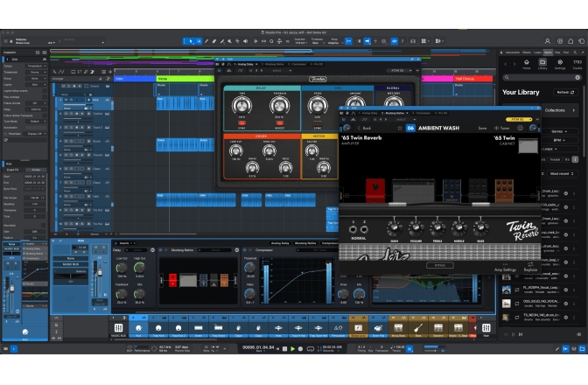Select the Arrow tool in the toolbar
This screenshot has height=385, width=588.
click(191, 41)
